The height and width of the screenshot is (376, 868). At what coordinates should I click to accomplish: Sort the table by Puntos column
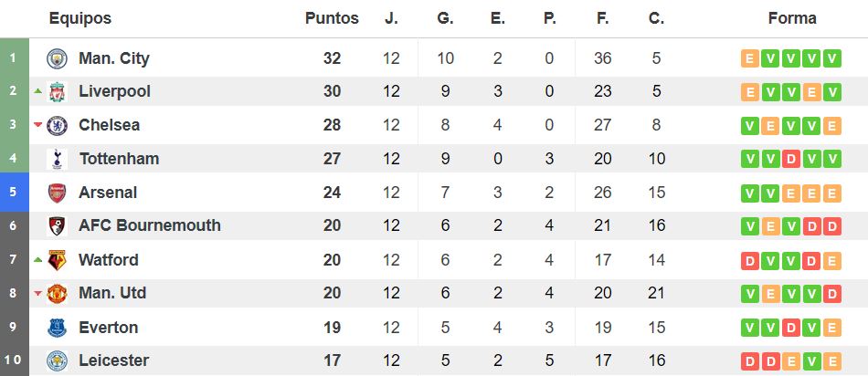(332, 18)
